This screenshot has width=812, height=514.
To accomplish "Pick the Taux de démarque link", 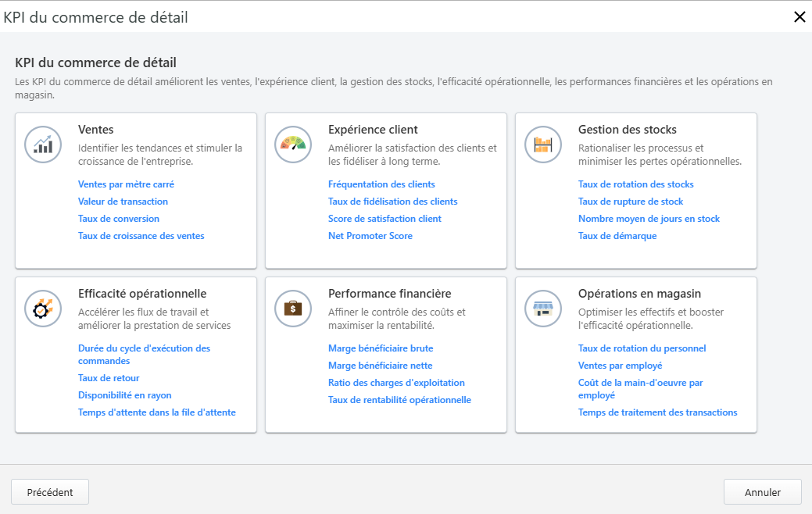I will click(617, 236).
